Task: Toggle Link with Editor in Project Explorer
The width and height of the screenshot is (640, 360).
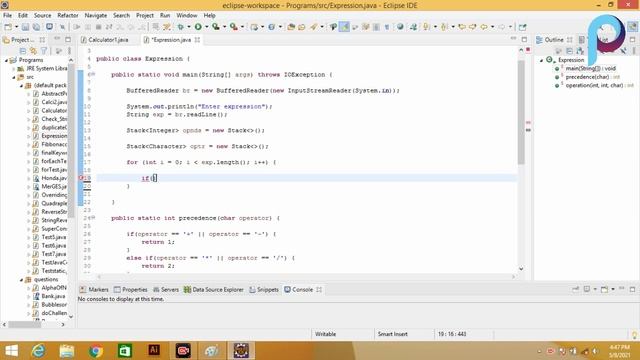Action: coord(33,51)
